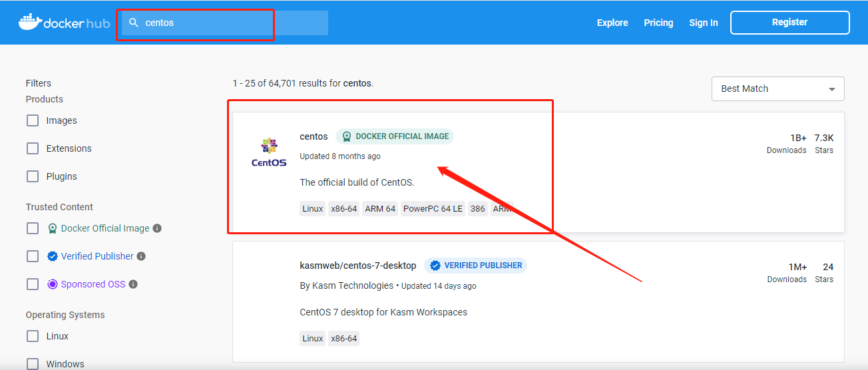The width and height of the screenshot is (868, 370).
Task: Click the centos search input field
Action: tap(225, 23)
